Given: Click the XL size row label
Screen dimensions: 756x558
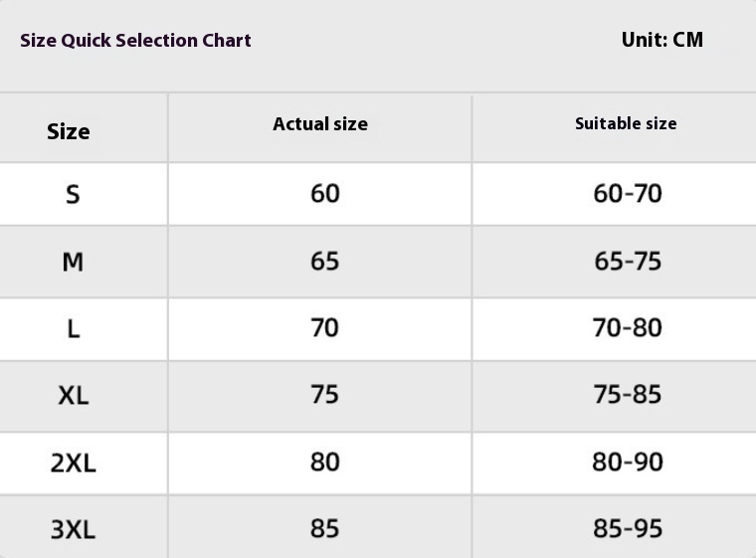Looking at the screenshot, I should (x=73, y=395).
